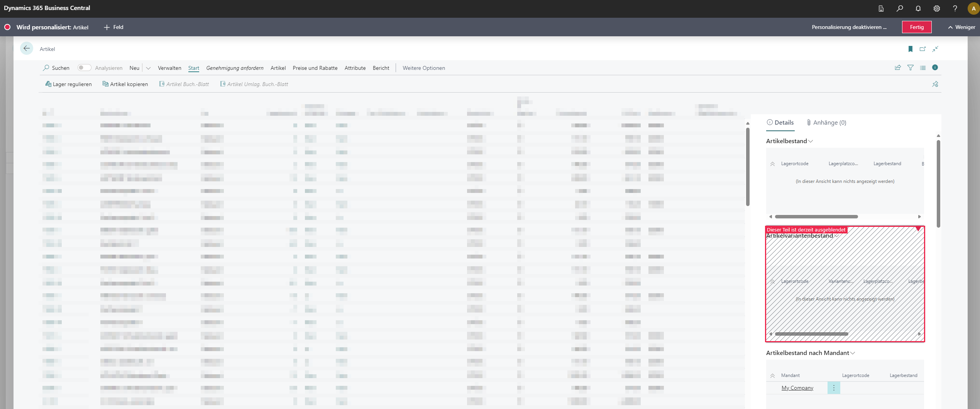980x409 pixels.
Task: Click the filter funnel icon
Action: [x=911, y=68]
